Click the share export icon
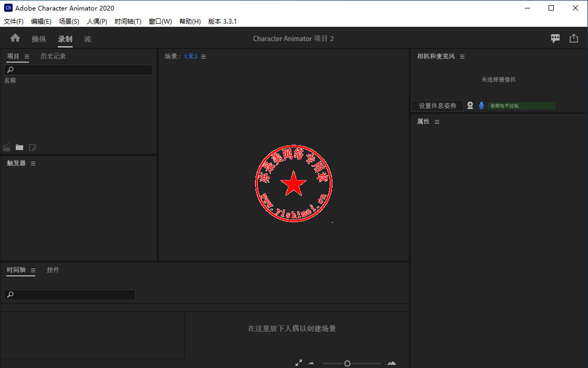Image resolution: width=588 pixels, height=368 pixels. point(574,38)
